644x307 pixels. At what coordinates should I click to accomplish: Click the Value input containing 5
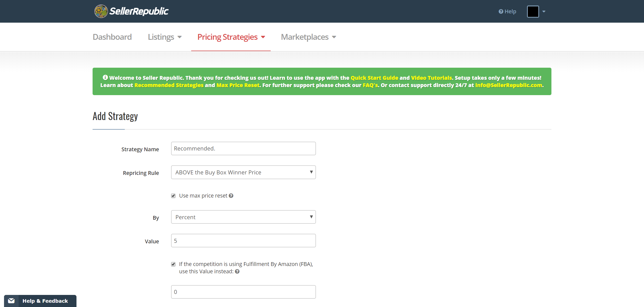point(243,240)
